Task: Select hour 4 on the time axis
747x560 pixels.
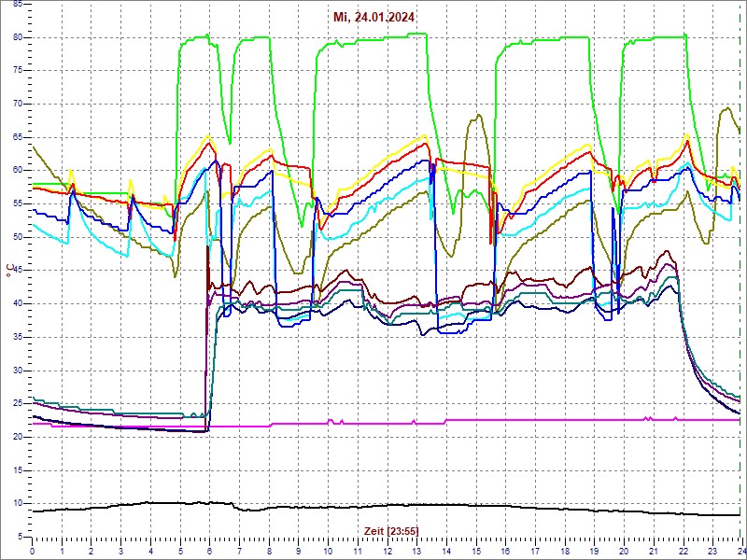Action: tap(150, 551)
